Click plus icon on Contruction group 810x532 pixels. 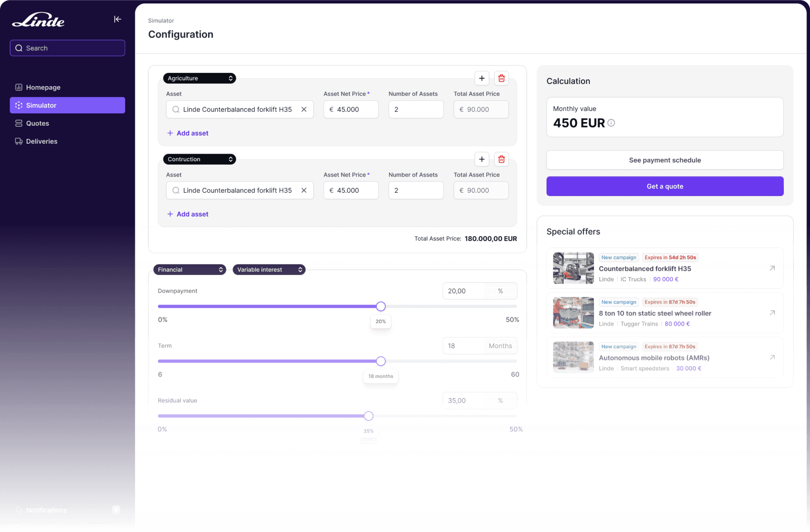point(481,159)
